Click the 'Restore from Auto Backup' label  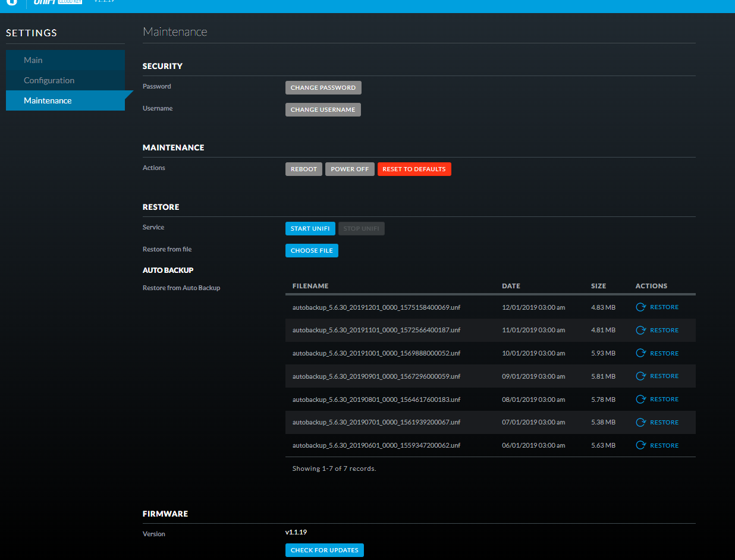pyautogui.click(x=181, y=288)
